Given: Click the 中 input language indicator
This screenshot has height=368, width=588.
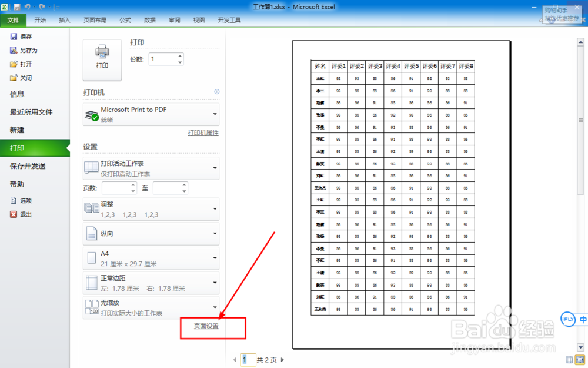Looking at the screenshot, I should pyautogui.click(x=583, y=320).
